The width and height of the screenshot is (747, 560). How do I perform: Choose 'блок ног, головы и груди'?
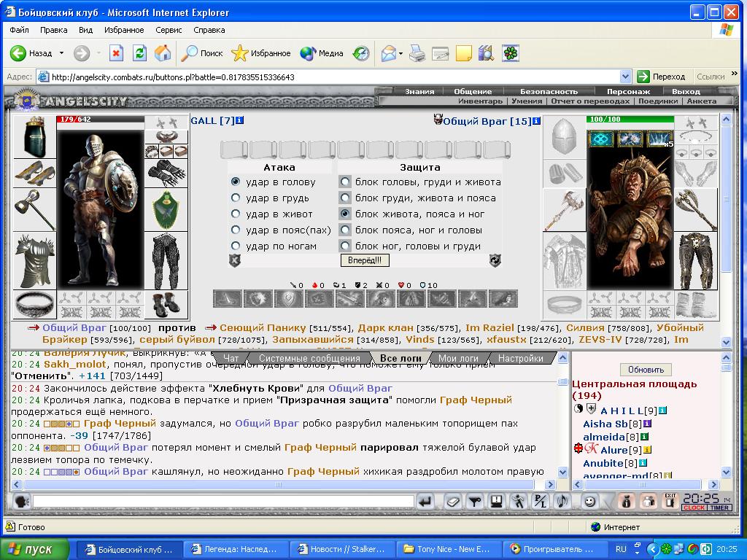[x=345, y=246]
